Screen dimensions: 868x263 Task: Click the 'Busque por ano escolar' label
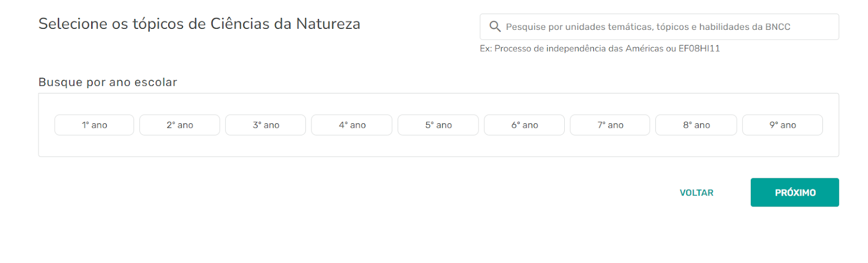point(108,82)
